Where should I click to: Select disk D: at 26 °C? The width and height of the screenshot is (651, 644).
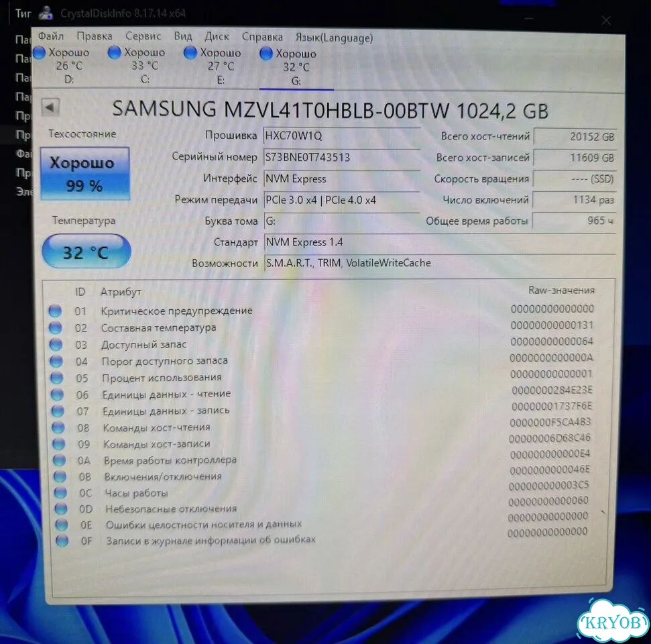(62, 65)
